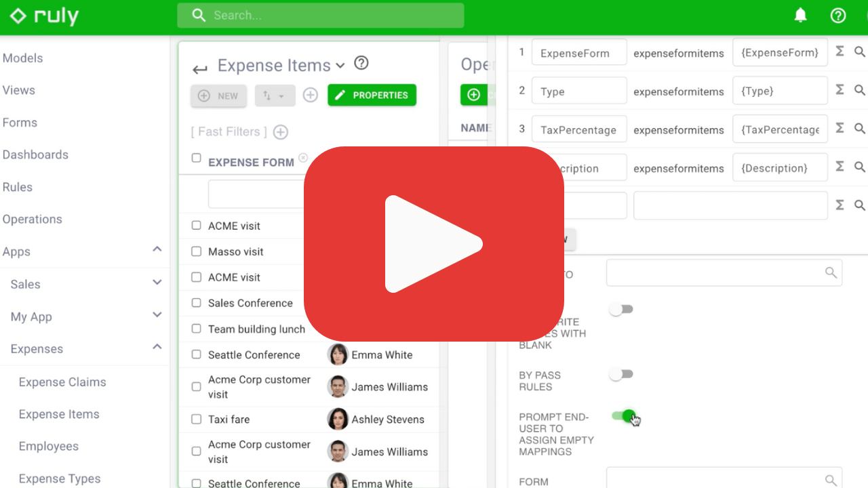Collapse the Expenses sidebar group
The height and width of the screenshot is (488, 868).
[157, 347]
